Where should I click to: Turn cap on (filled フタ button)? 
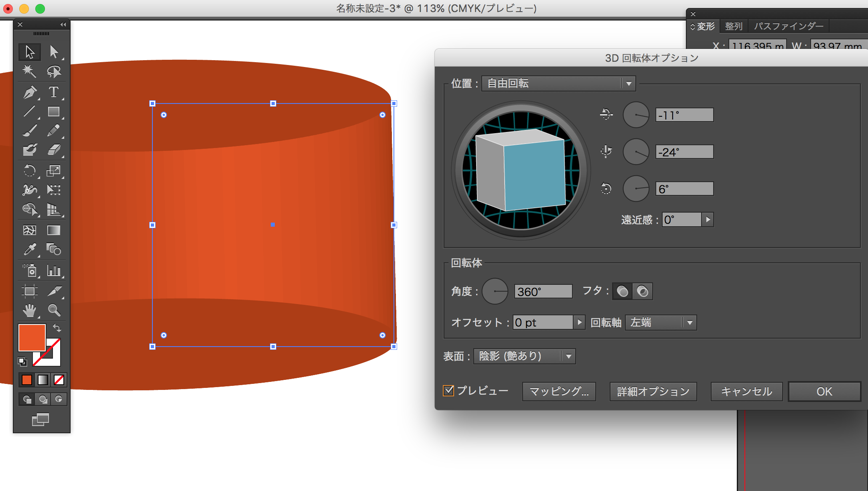pos(622,291)
